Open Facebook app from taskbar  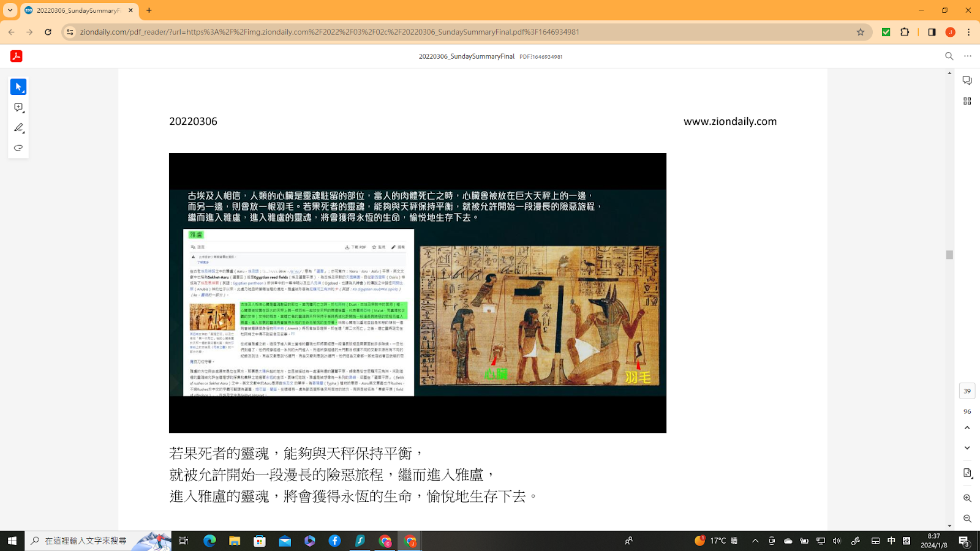click(334, 541)
